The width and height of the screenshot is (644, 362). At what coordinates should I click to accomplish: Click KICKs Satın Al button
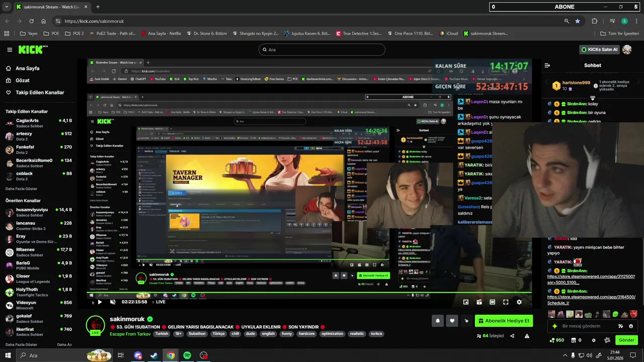(599, 49)
